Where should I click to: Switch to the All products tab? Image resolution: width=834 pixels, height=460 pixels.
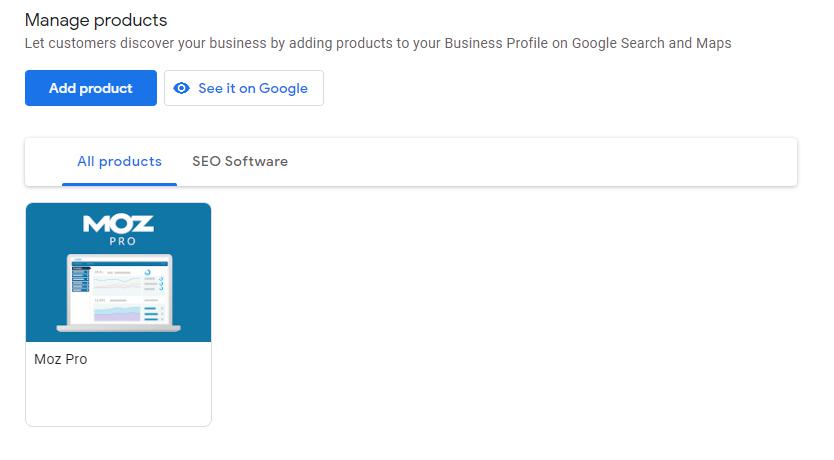point(119,161)
